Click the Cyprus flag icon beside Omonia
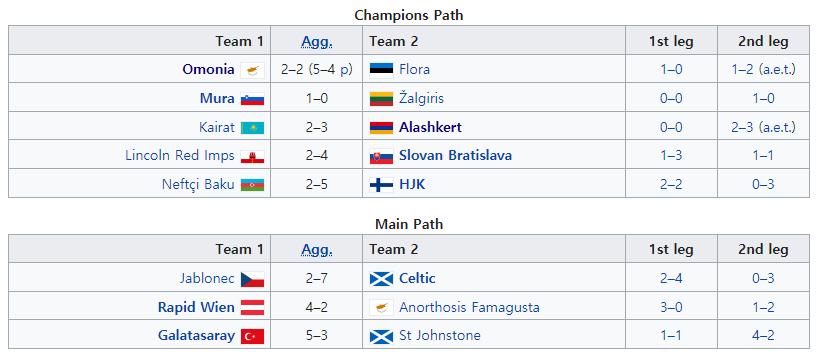824x360 pixels. [x=252, y=70]
